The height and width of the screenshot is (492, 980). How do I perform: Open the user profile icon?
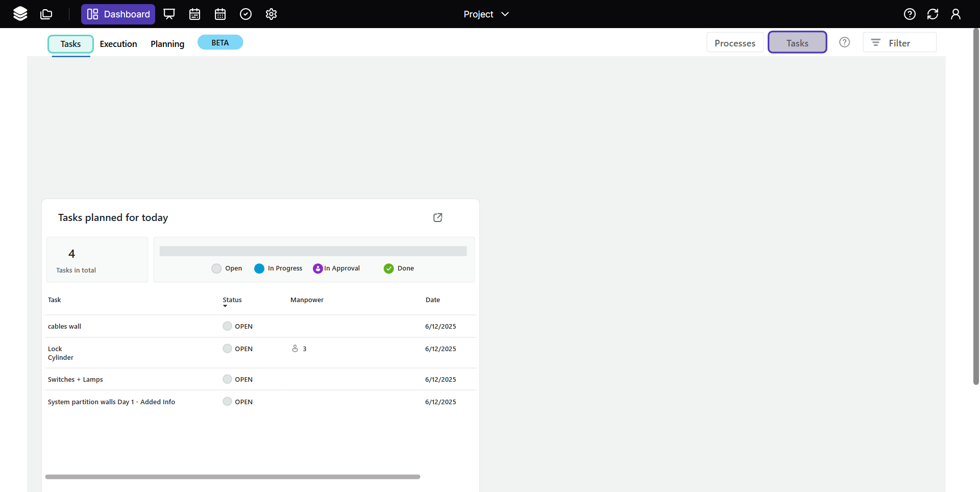[955, 14]
